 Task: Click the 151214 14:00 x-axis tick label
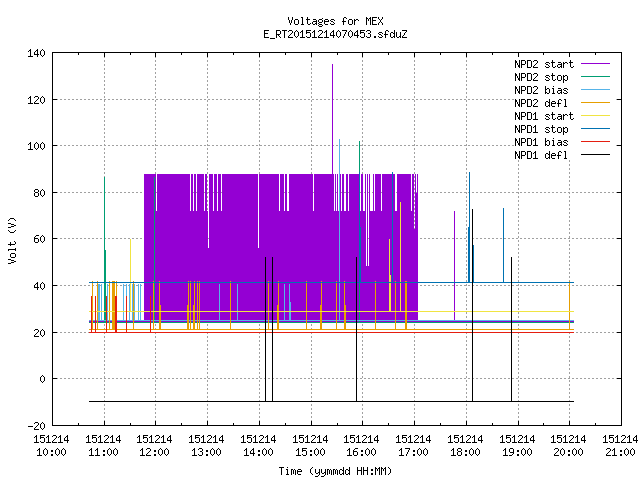[258, 446]
